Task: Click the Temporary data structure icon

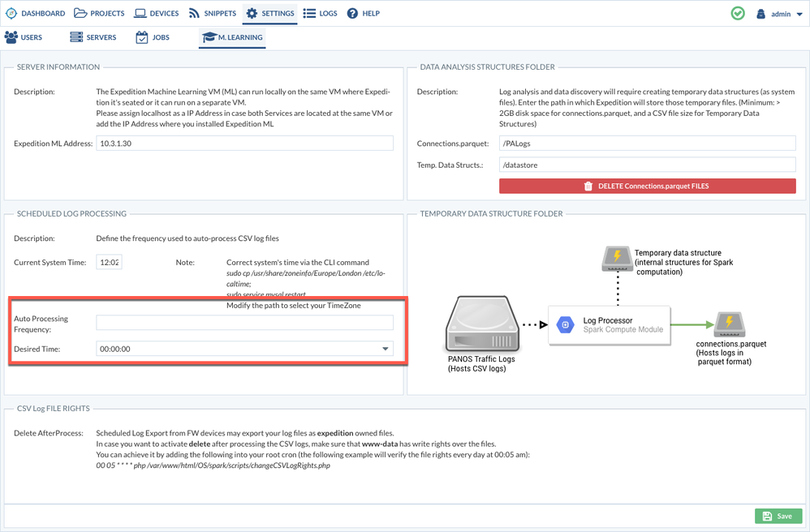Action: 617,258
